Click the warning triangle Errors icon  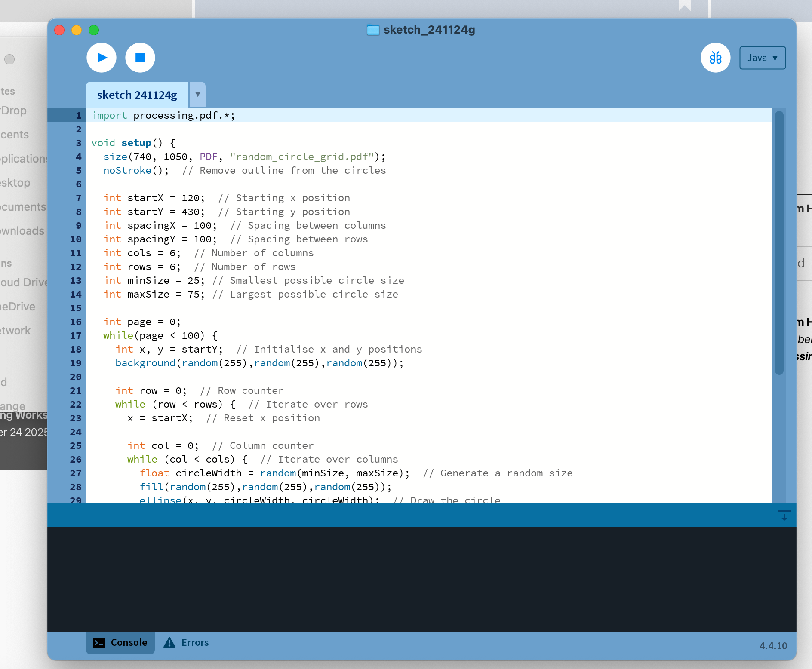[x=169, y=642]
